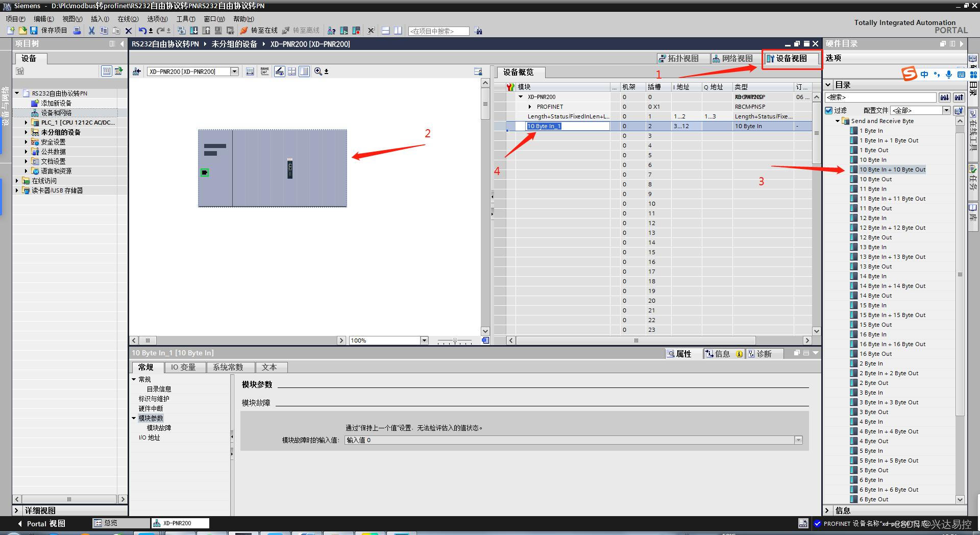
Task: Open the XD-PNR200 device selector dropdown
Action: (235, 71)
